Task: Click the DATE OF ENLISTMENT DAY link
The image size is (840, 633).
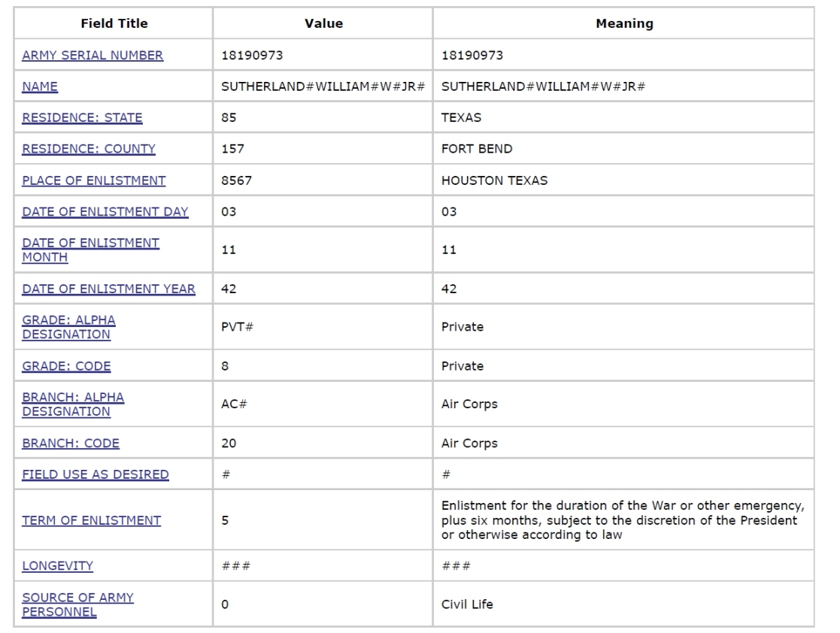Action: 105,211
